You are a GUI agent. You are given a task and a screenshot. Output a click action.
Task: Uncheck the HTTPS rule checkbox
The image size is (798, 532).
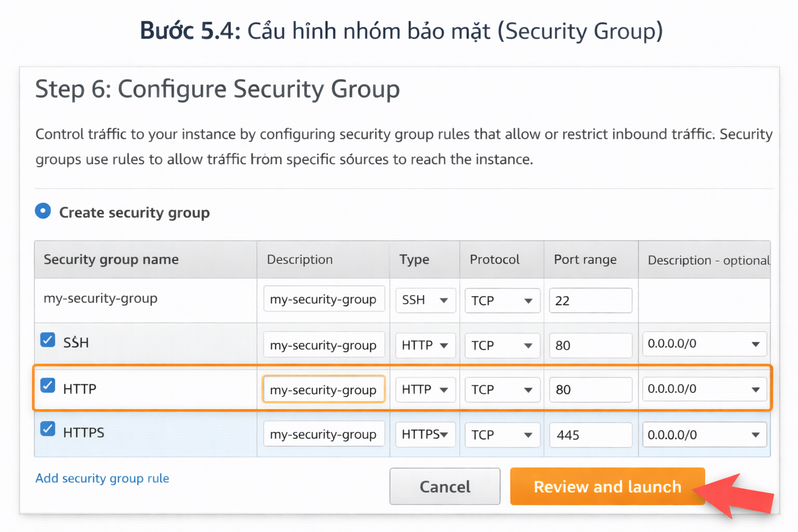[48, 430]
